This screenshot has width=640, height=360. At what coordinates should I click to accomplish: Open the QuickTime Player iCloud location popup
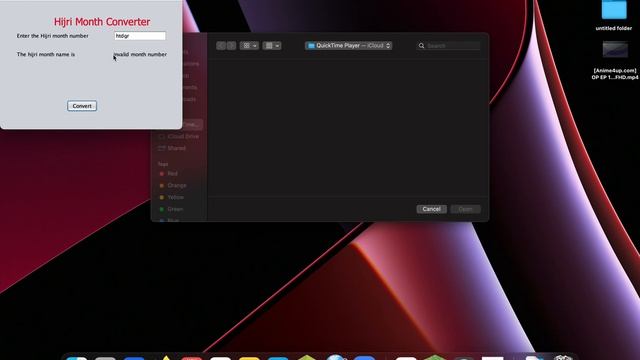[x=349, y=46]
